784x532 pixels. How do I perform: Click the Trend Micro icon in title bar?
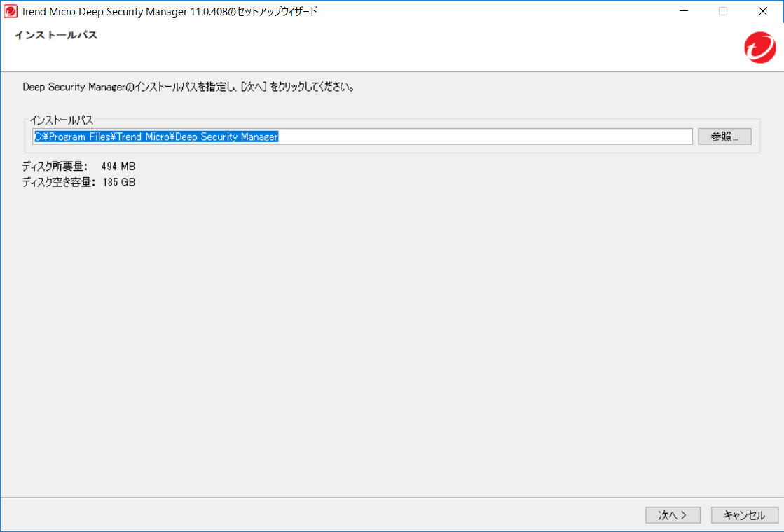point(10,11)
